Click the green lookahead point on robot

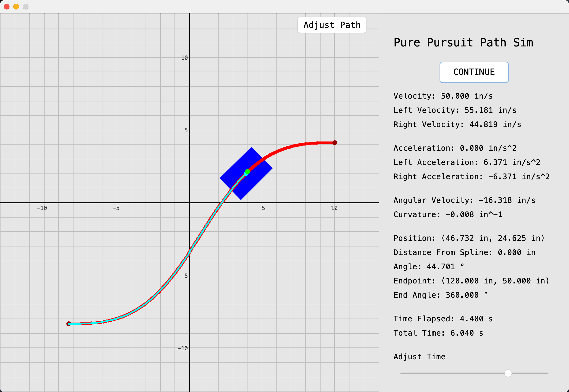[x=248, y=171]
